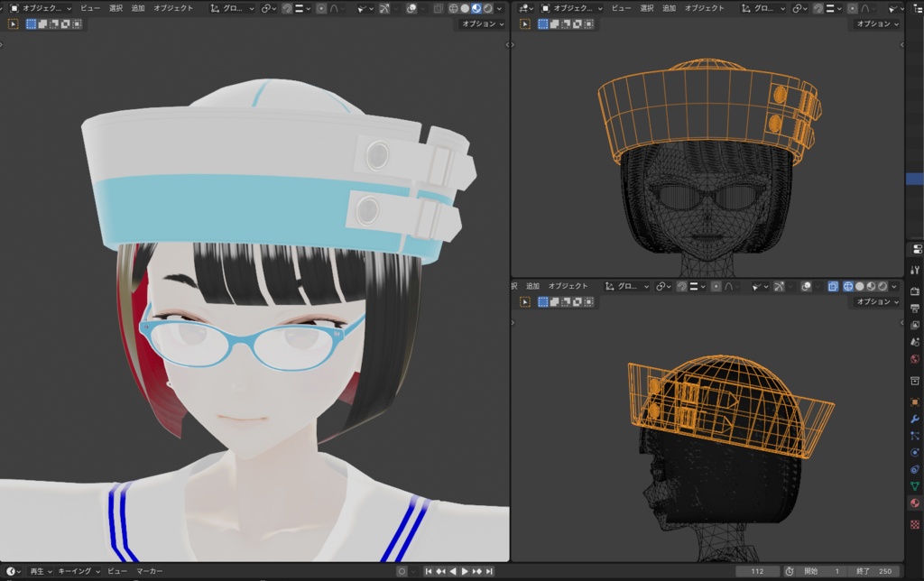Open Output properties tab
The image size is (924, 581).
[915, 309]
